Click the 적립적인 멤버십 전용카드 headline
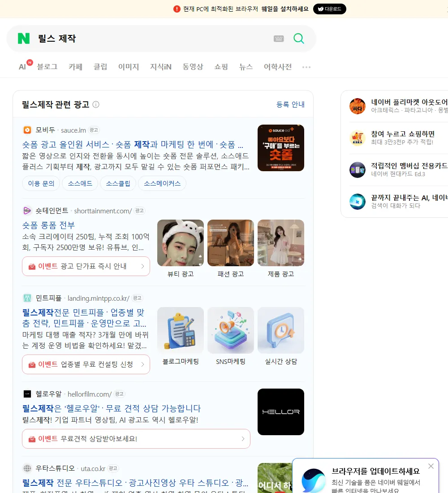Image resolution: width=448 pixels, height=493 pixels. tap(409, 166)
